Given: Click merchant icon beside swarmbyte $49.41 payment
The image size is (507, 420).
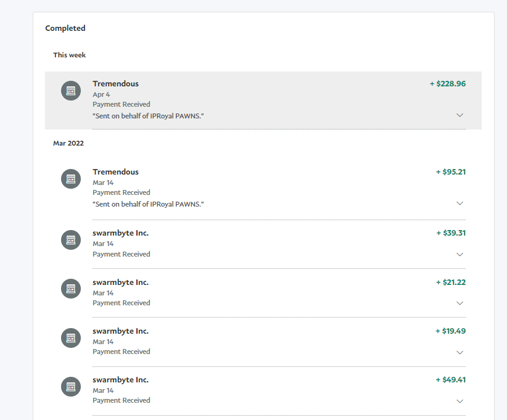Looking at the screenshot, I should pos(71,386).
